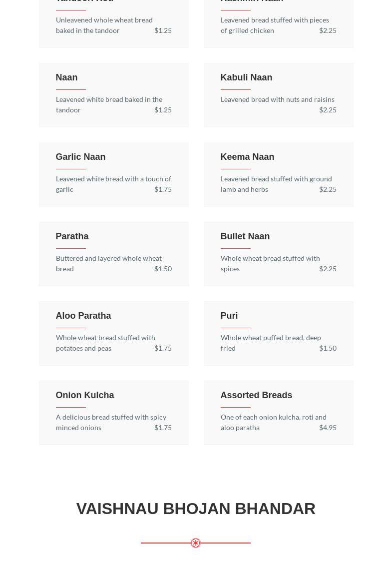The width and height of the screenshot is (392, 567).
Task: Click the $4.95 Assorted Breads price
Action: pos(328,428)
